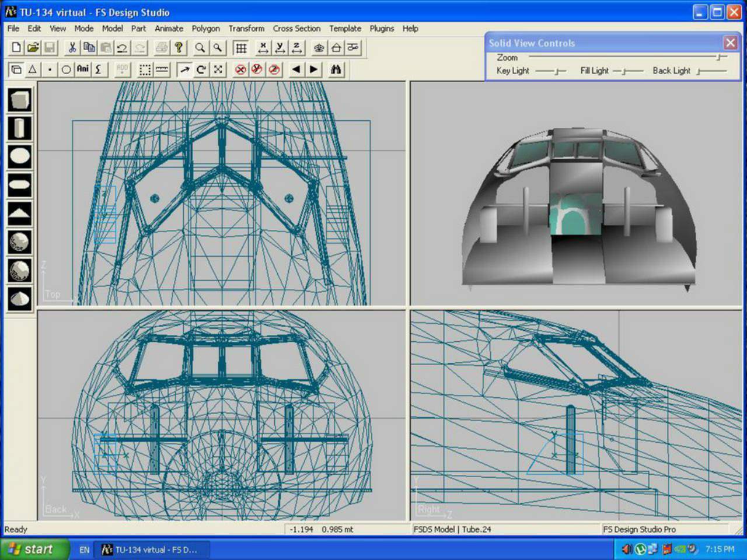
Task: Open the Transform menu
Action: pyautogui.click(x=246, y=28)
